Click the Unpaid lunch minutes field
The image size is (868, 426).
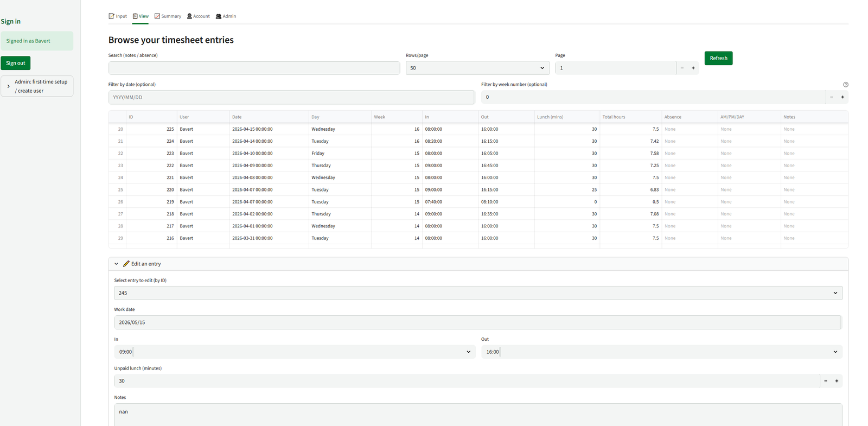click(x=467, y=381)
